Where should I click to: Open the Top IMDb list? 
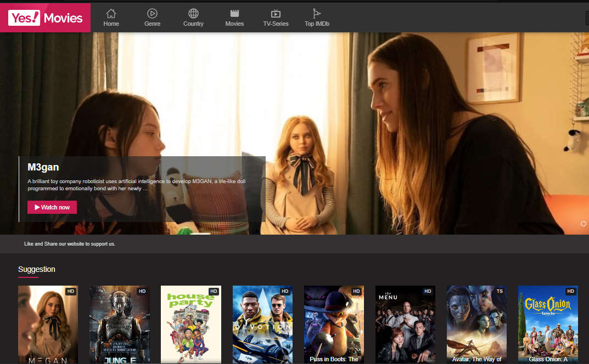tap(317, 18)
